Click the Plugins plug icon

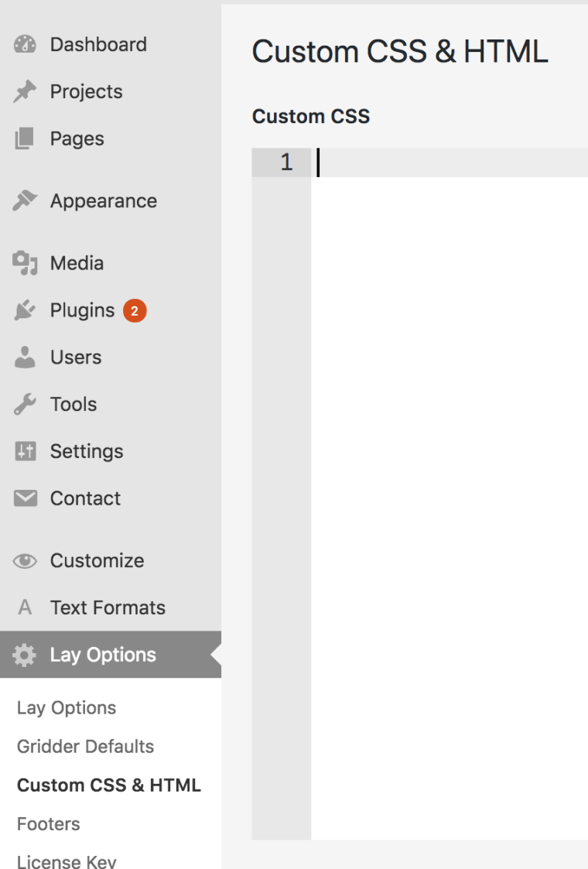(x=25, y=311)
